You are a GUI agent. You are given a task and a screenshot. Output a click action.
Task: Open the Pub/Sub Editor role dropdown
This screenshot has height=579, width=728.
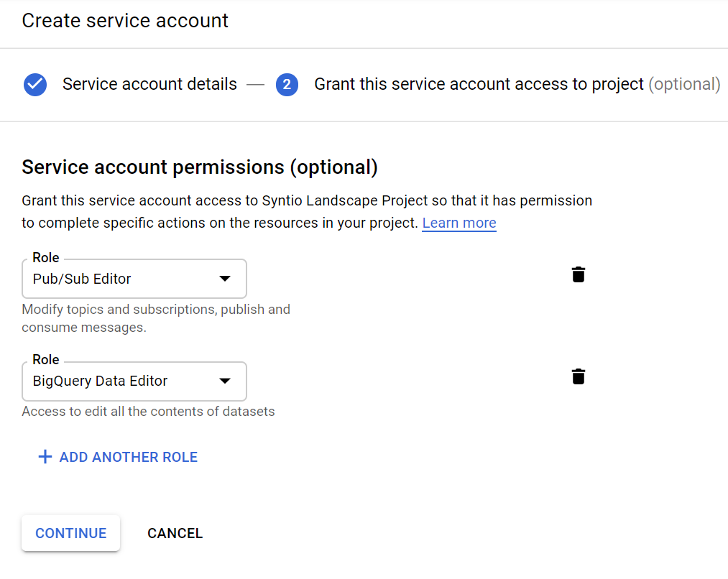[134, 279]
